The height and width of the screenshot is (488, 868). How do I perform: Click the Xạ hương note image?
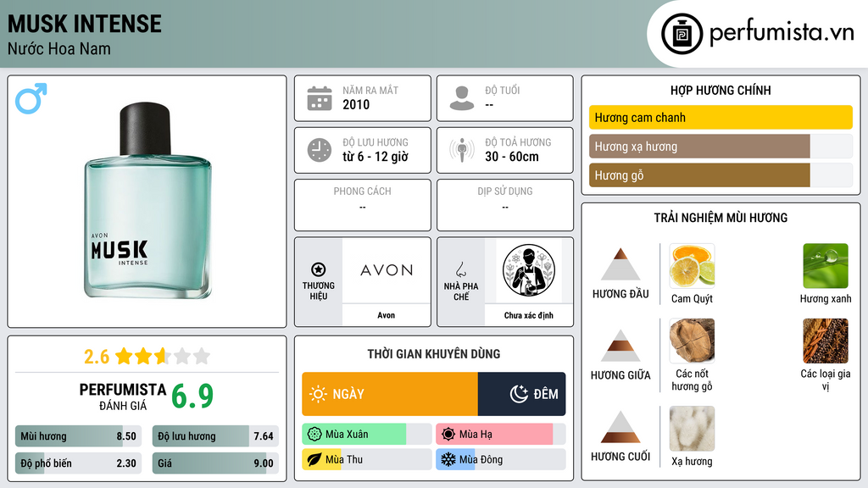click(x=692, y=429)
